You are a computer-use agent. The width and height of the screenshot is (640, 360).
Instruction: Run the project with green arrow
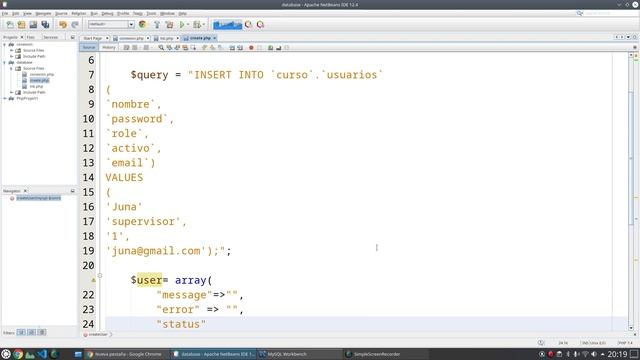point(182,24)
